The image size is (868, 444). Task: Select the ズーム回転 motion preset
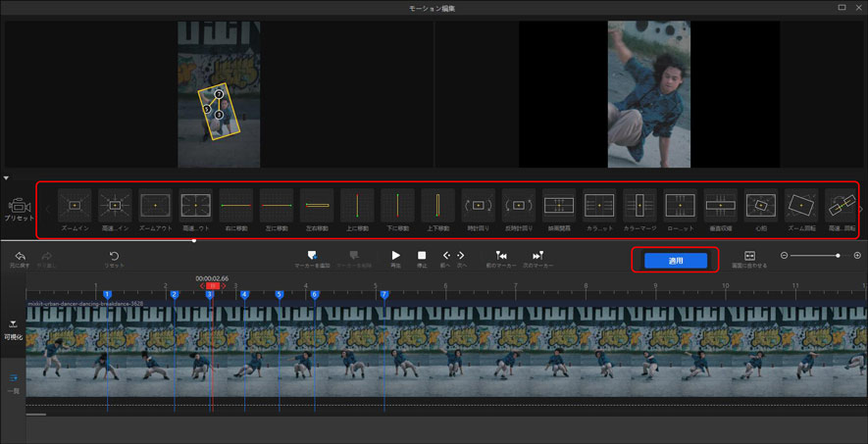(x=801, y=205)
